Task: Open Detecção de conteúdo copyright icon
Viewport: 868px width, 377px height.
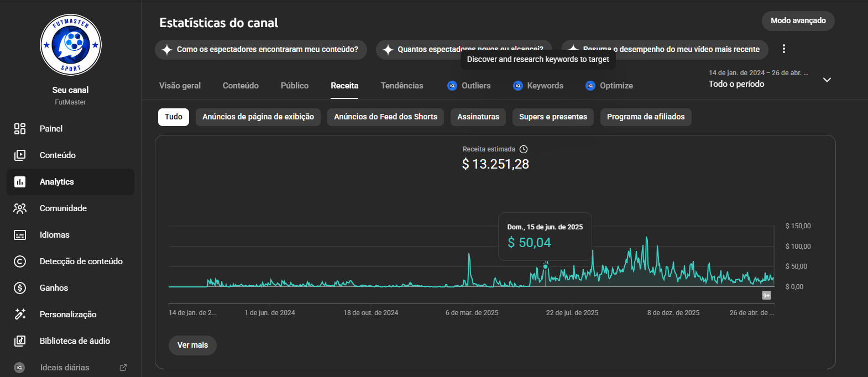Action: (x=20, y=261)
